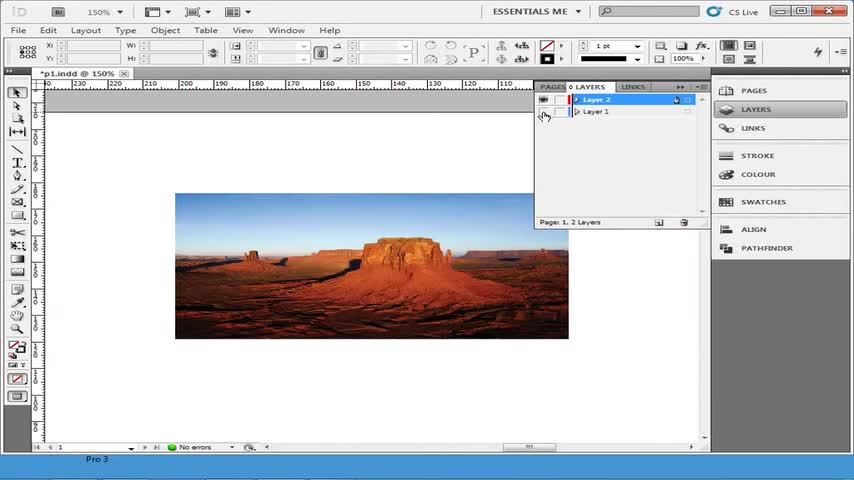Screen dimensions: 854x480
Task: Switch to the Links tab
Action: (x=633, y=87)
